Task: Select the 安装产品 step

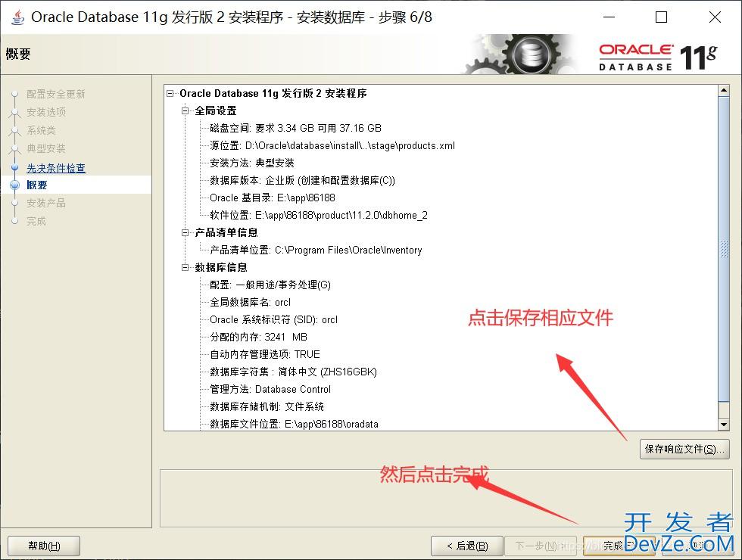Action: click(46, 203)
